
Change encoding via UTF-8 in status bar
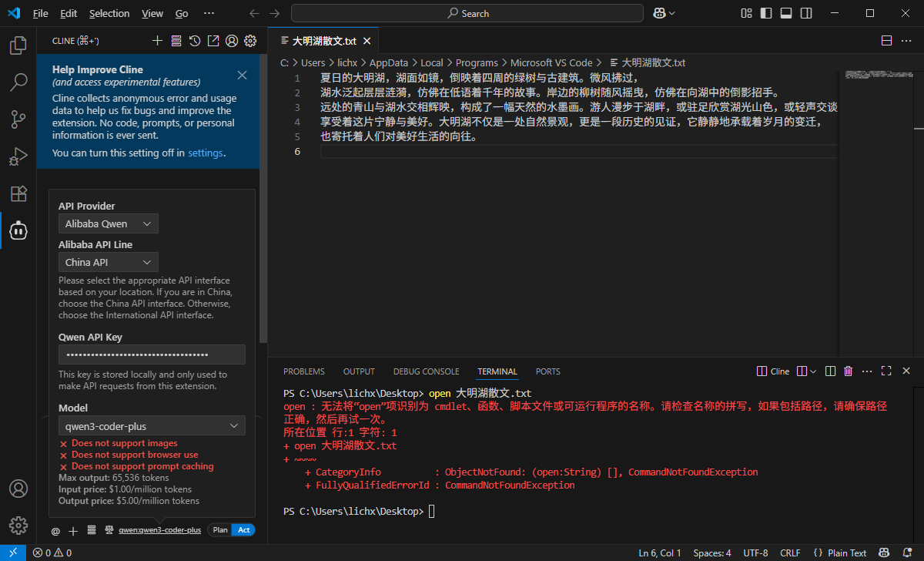tap(755, 553)
